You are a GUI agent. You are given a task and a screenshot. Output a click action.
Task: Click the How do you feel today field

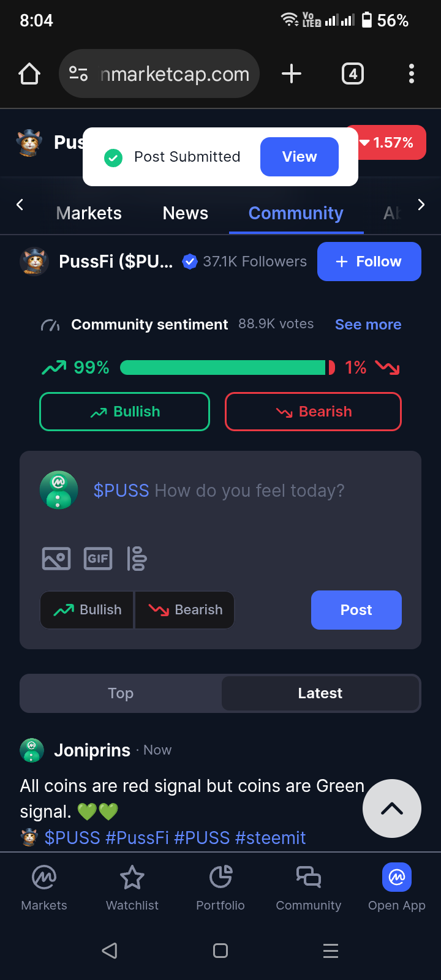pos(219,491)
